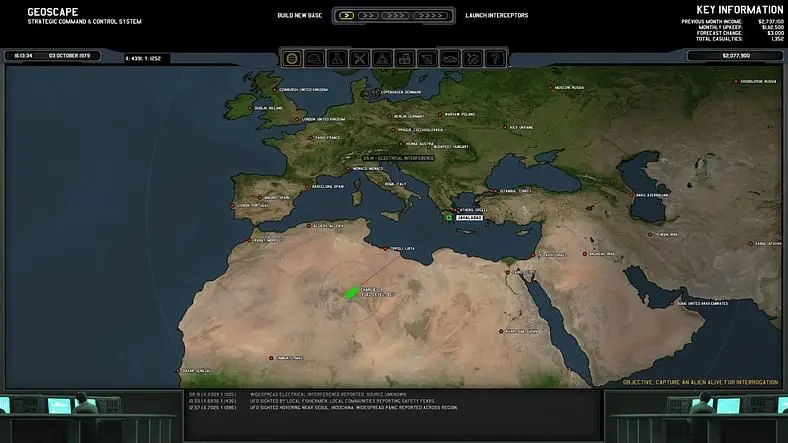788x443 pixels.
Task: Click the Moscow Russia city marker
Action: 550,87
